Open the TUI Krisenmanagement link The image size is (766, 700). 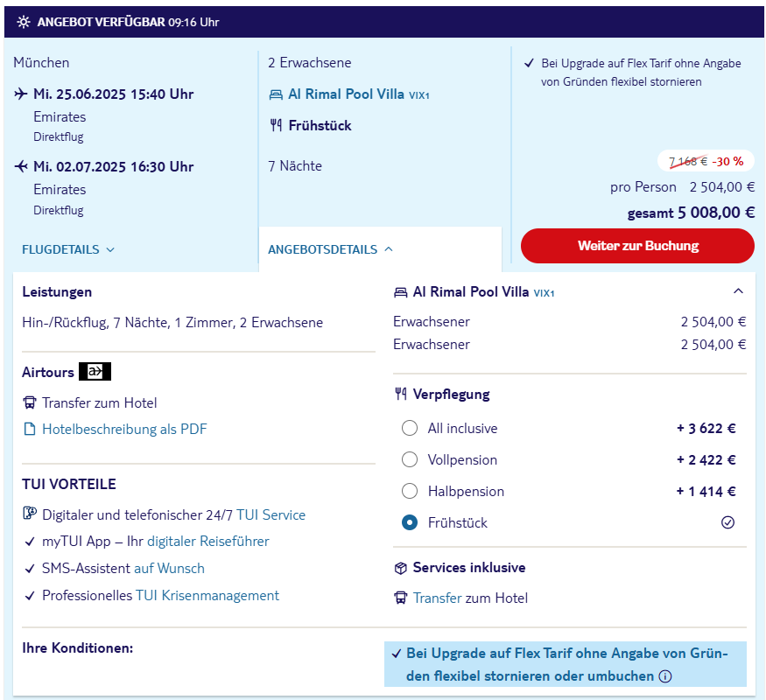[207, 596]
